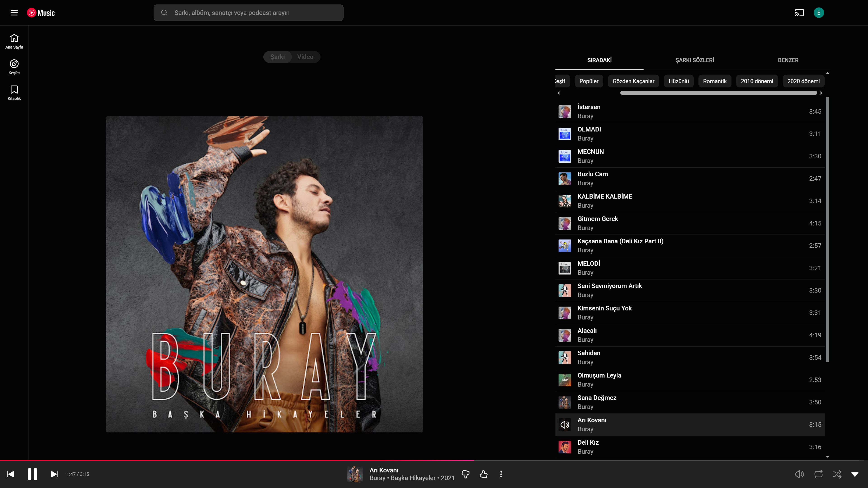Viewport: 868px width, 488px height.
Task: Click the 1:47 / 3:15 time display
Action: [78, 474]
